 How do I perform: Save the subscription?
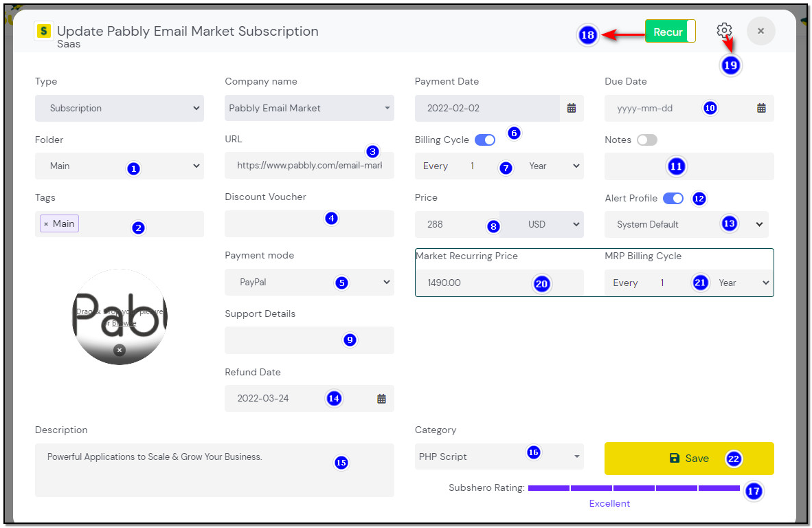click(x=689, y=459)
